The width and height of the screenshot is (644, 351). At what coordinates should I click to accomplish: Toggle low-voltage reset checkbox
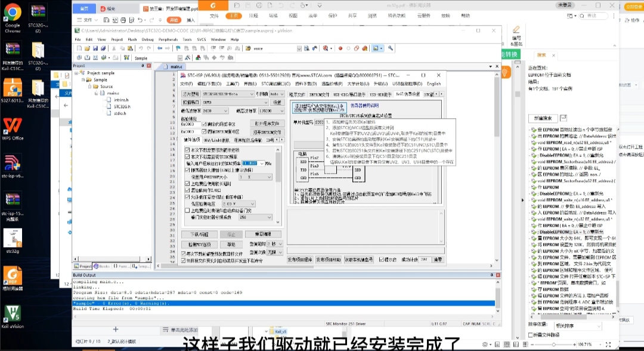[187, 197]
